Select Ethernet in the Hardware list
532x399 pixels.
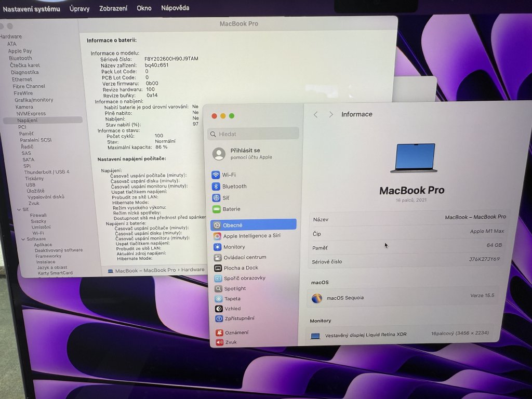point(22,79)
